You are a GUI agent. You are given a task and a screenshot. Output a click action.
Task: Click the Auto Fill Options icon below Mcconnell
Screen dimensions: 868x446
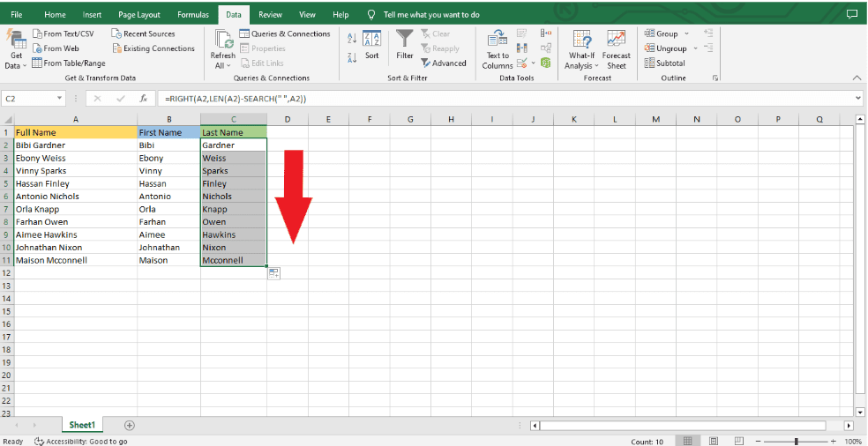[273, 273]
